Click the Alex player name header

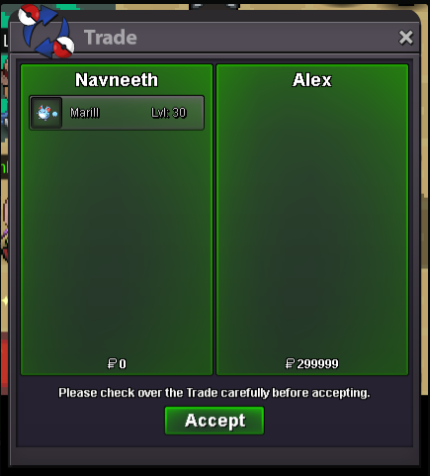(x=312, y=80)
